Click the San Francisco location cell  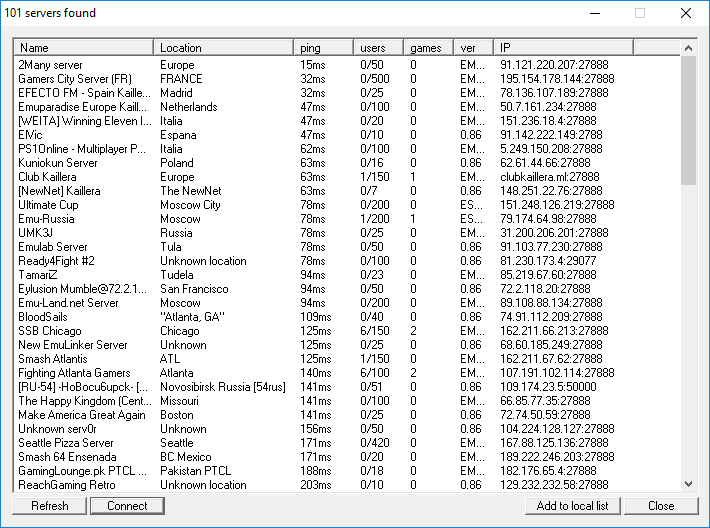point(194,289)
